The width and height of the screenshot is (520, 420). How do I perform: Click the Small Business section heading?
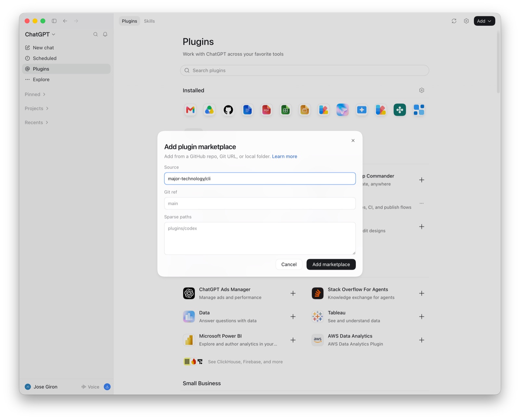[201, 384]
